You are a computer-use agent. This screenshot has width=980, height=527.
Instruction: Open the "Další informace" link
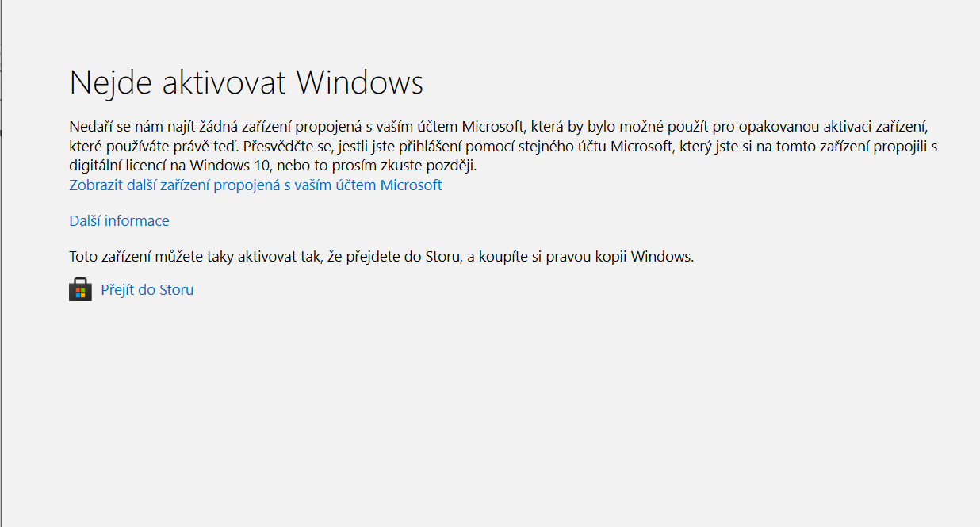(119, 221)
